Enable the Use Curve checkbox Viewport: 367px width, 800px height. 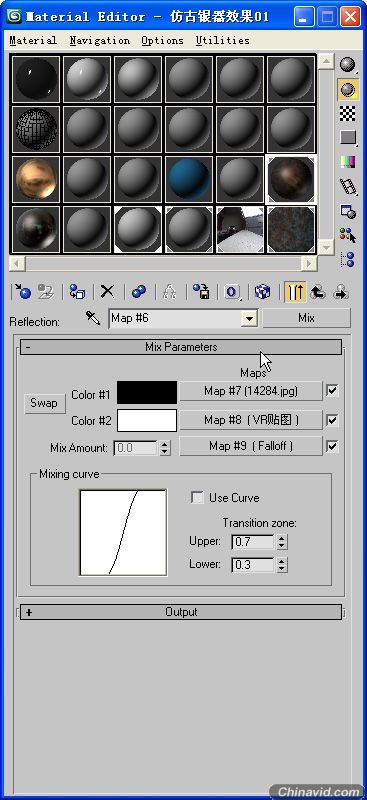pos(197,497)
